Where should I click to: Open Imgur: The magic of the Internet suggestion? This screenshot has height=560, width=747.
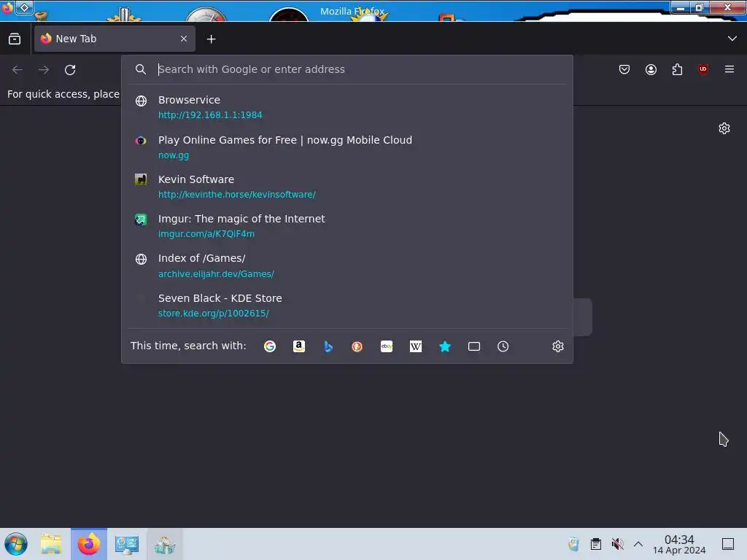[347, 226]
